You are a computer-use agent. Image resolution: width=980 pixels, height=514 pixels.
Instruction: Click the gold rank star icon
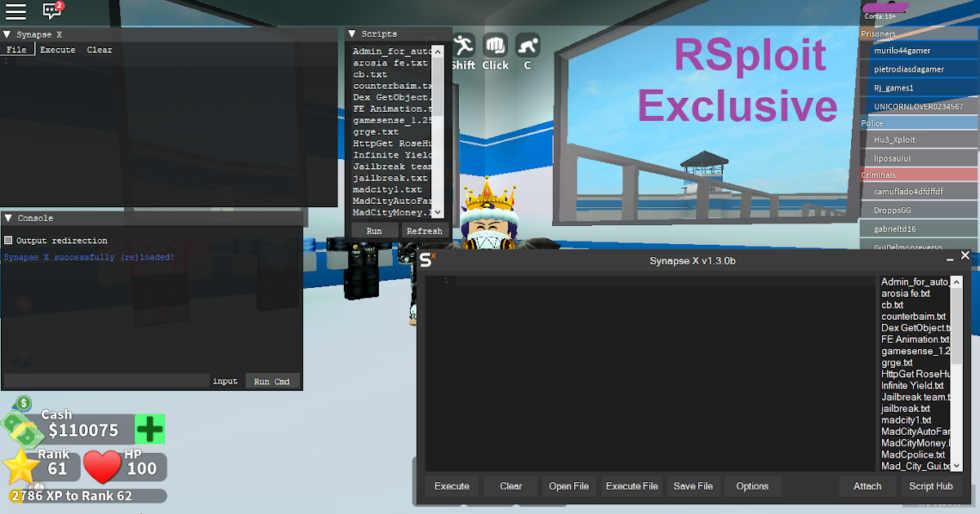tap(20, 466)
